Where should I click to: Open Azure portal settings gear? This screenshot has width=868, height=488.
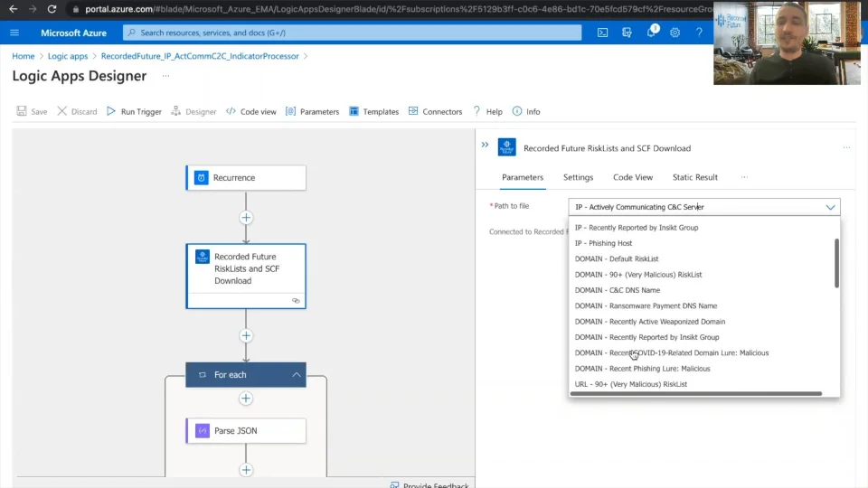click(x=675, y=33)
